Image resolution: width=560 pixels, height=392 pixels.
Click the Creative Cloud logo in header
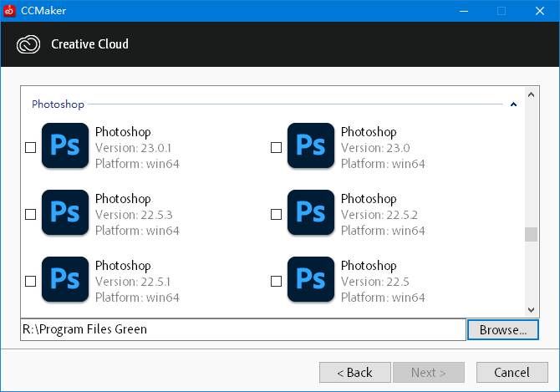pyautogui.click(x=28, y=44)
